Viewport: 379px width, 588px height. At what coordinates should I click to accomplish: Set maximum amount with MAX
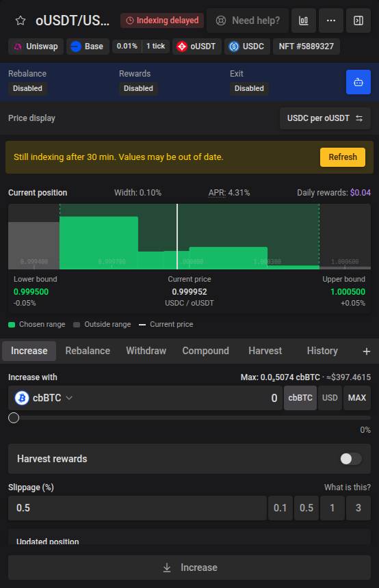pos(357,398)
